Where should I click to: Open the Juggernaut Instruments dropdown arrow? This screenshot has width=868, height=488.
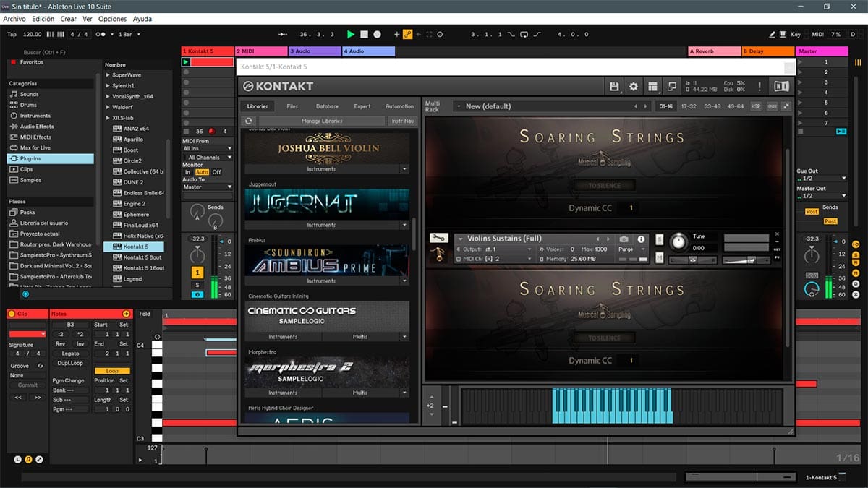[x=404, y=225]
